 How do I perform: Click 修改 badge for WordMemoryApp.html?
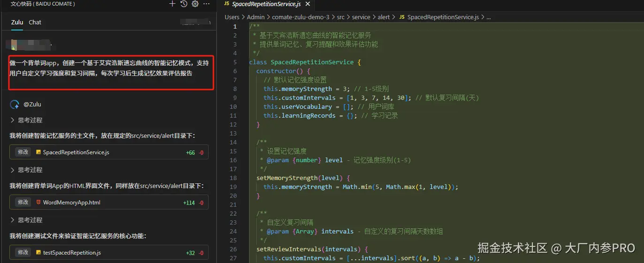23,203
